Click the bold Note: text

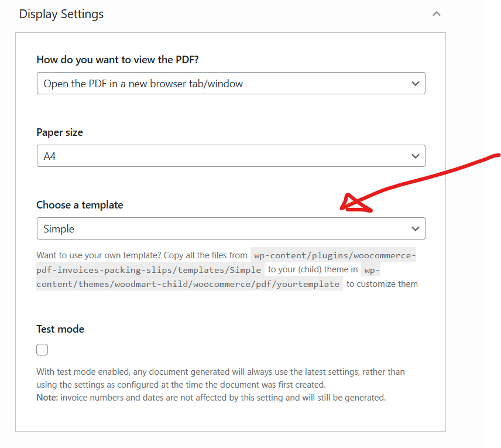pos(47,398)
